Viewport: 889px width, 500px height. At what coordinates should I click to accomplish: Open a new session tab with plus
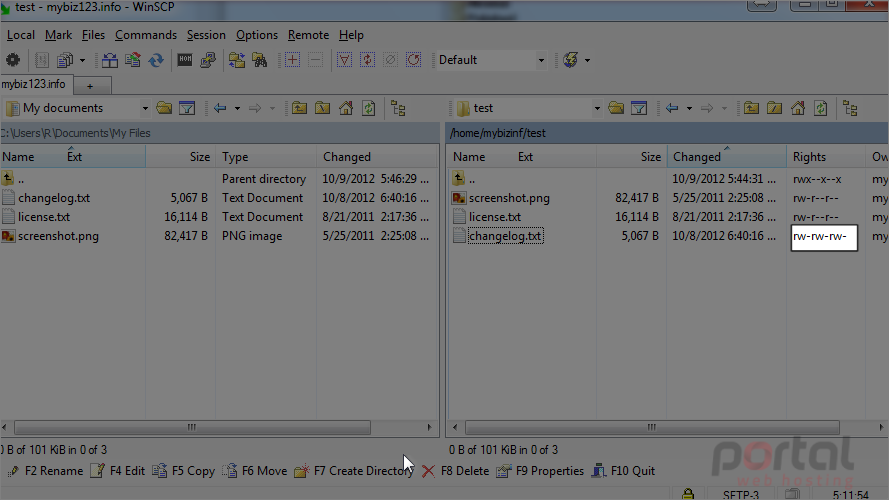90,86
